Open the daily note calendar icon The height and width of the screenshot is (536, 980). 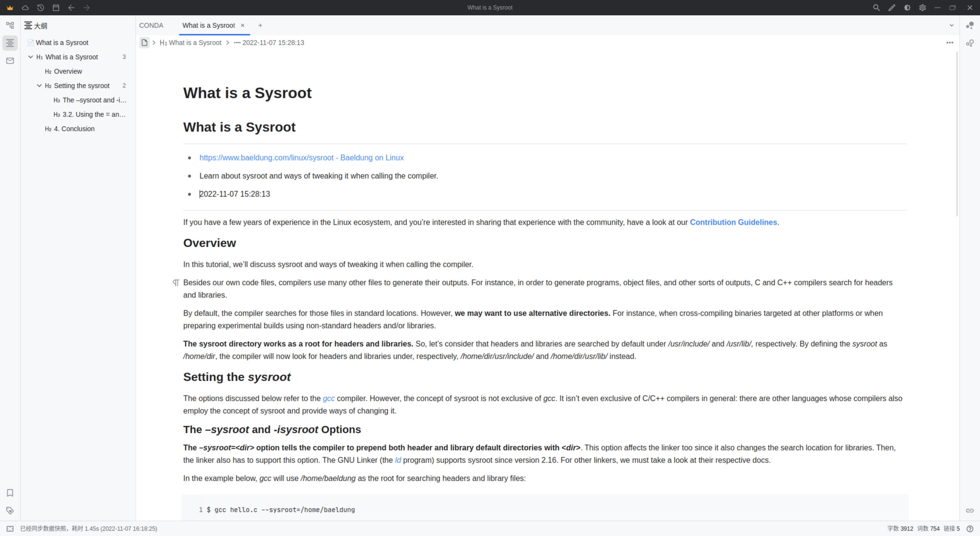pyautogui.click(x=56, y=8)
